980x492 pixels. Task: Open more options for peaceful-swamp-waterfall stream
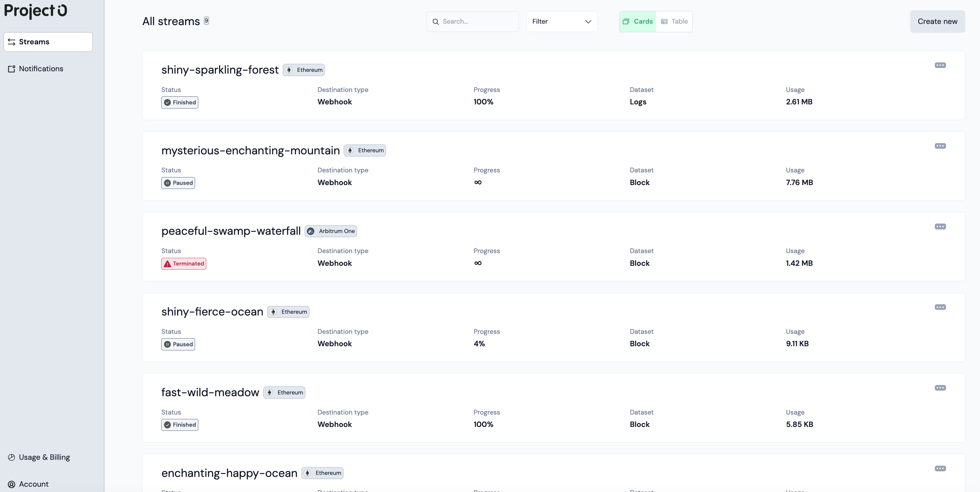point(940,226)
